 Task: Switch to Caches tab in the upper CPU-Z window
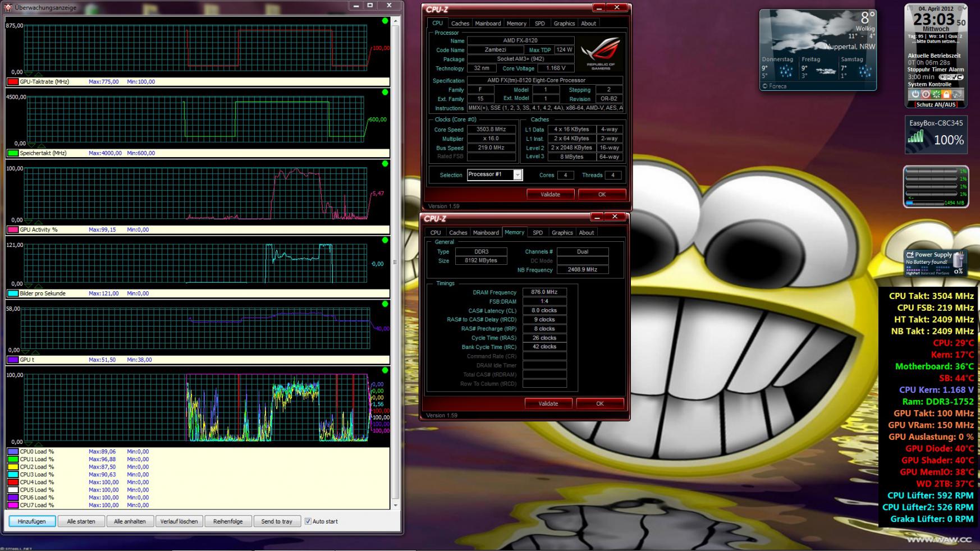click(460, 24)
